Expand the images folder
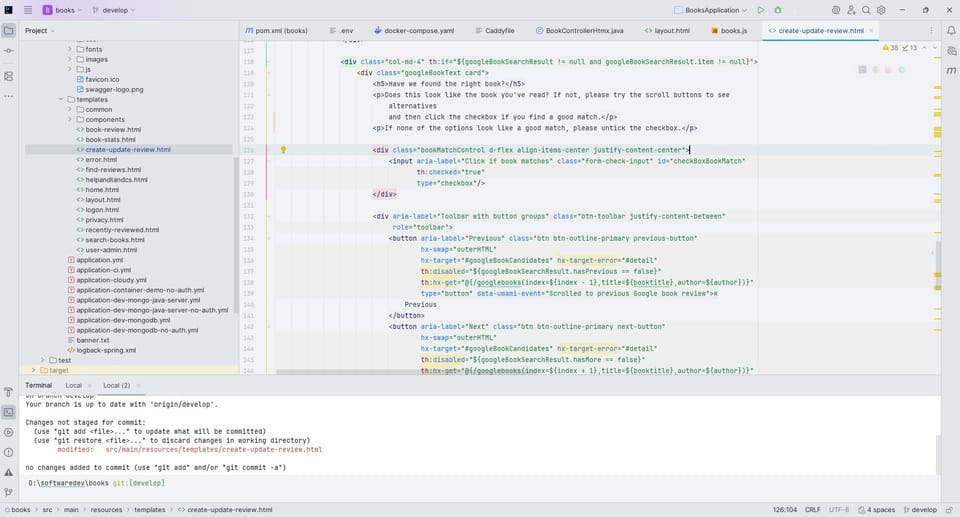 (x=69, y=59)
